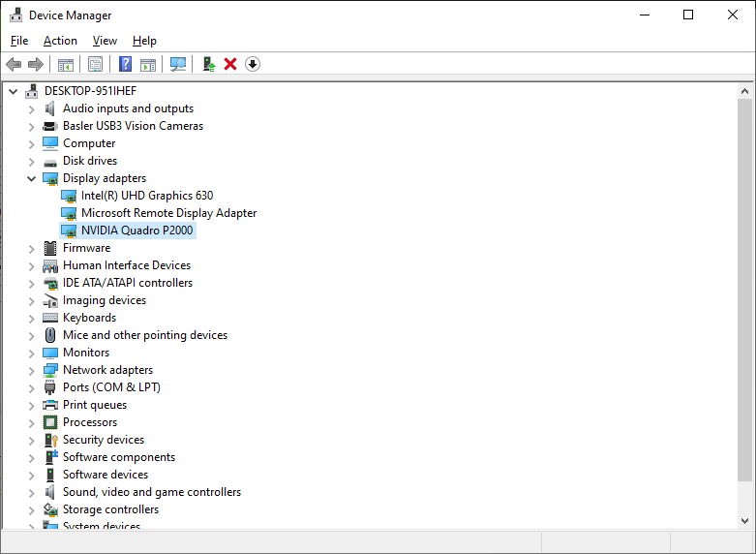Collapse the DESKTOP-951IHEF root node
The image size is (756, 554).
pyautogui.click(x=14, y=91)
